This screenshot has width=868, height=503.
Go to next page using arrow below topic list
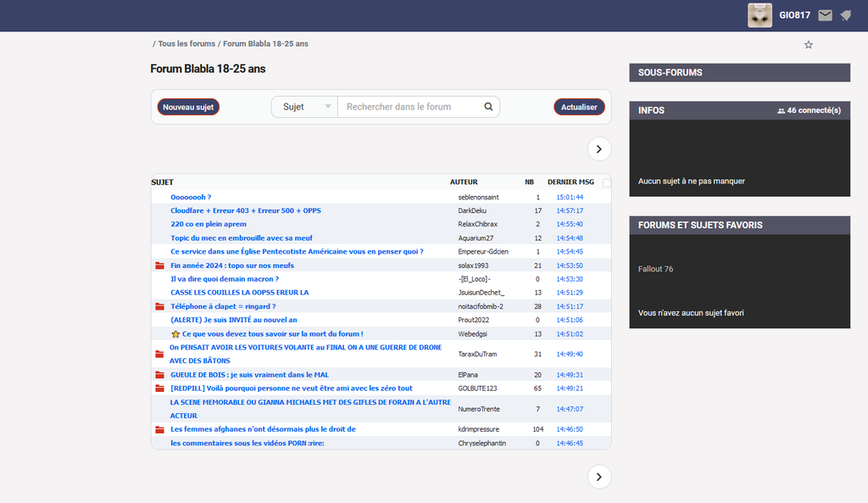(599, 477)
